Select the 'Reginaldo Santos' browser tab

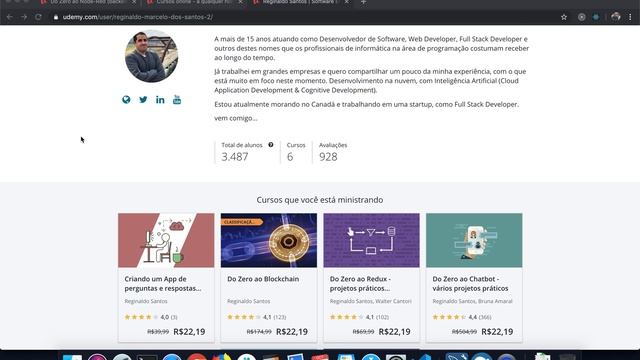[x=300, y=2]
